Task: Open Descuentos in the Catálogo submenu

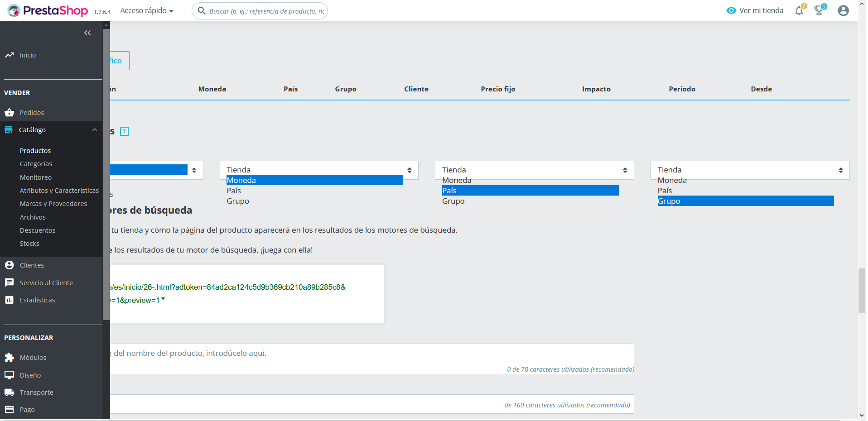Action: [38, 230]
